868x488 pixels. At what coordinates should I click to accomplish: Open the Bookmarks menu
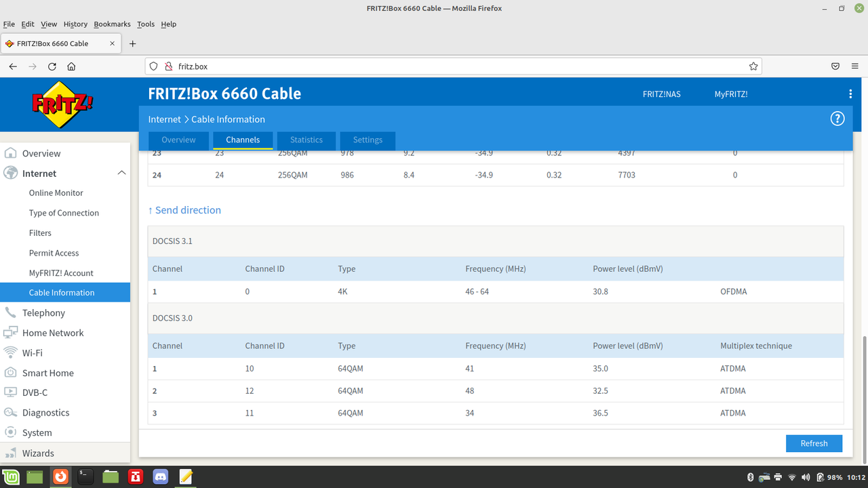coord(112,24)
